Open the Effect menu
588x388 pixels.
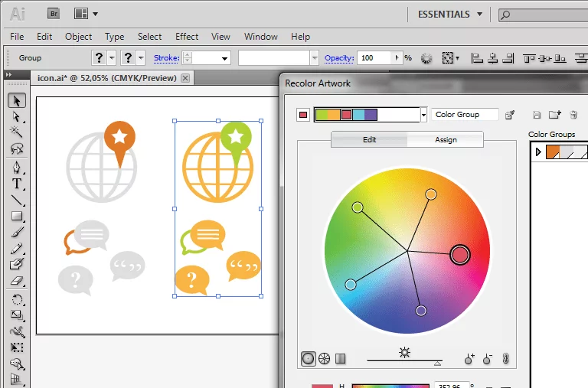[187, 37]
